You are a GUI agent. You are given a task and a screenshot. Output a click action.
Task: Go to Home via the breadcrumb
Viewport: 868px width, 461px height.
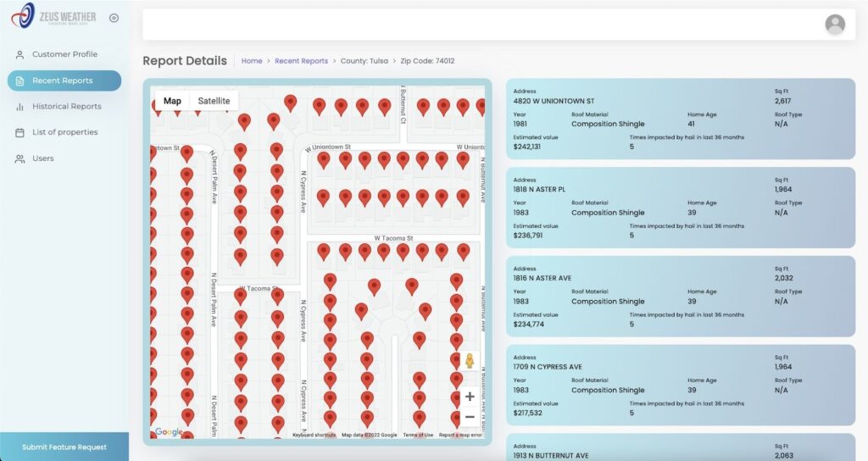click(252, 61)
